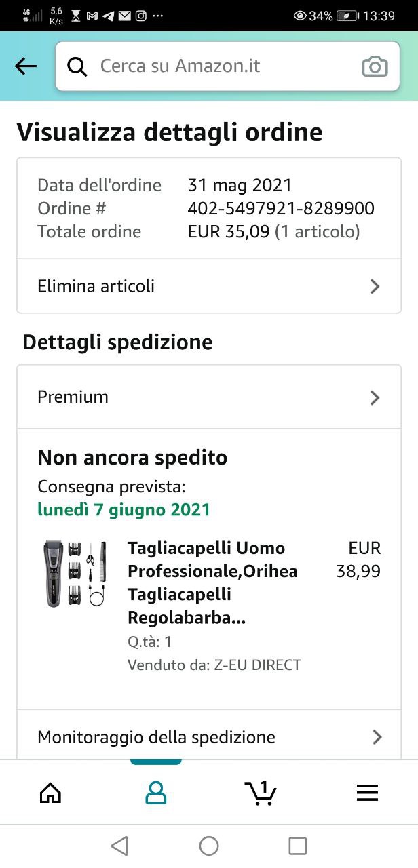Viewport: 418px width, 868px height.
Task: Open Android recent apps square
Action: tap(297, 846)
